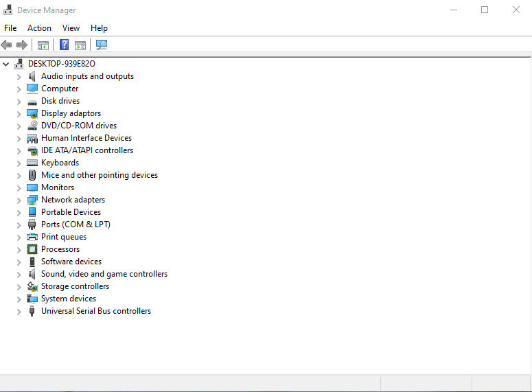
Task: Click the device icon beside Portable Devices
Action: click(x=32, y=212)
